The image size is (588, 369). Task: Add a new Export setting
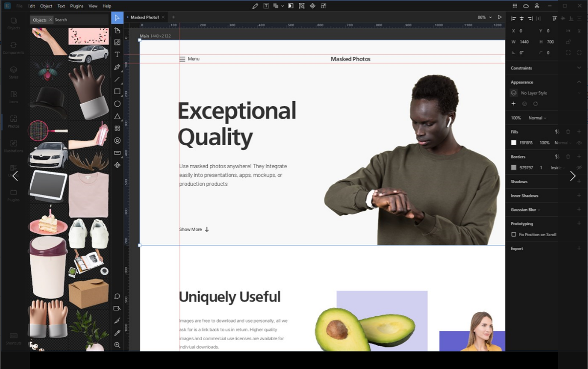click(579, 248)
